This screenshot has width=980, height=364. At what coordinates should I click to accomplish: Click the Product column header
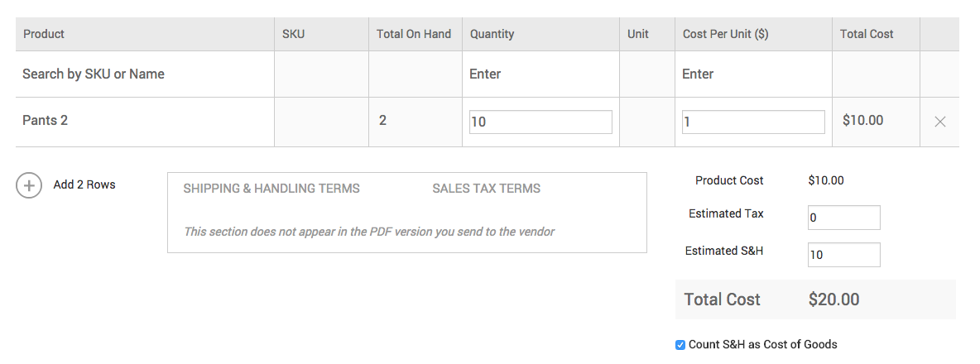[44, 35]
